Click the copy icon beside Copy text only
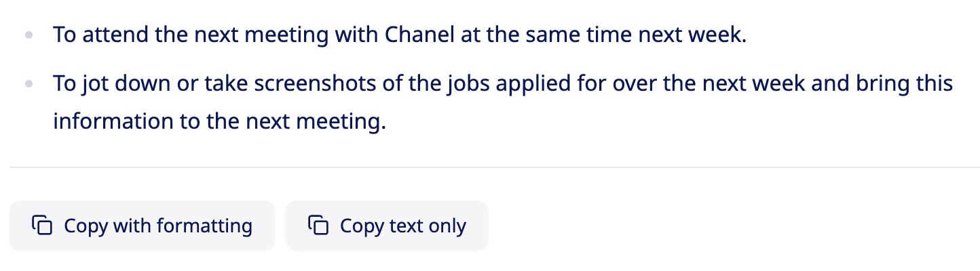This screenshot has height=271, width=980. coord(318,225)
